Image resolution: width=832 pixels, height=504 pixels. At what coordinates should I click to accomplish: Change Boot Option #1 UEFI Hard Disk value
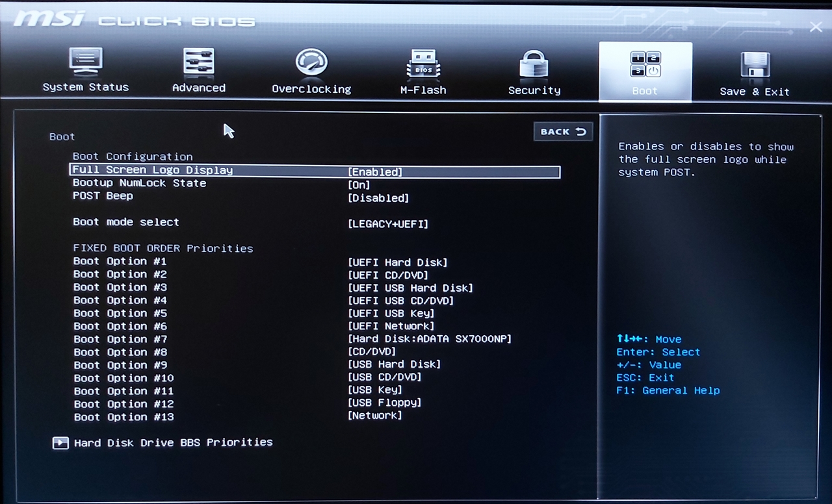coord(397,262)
